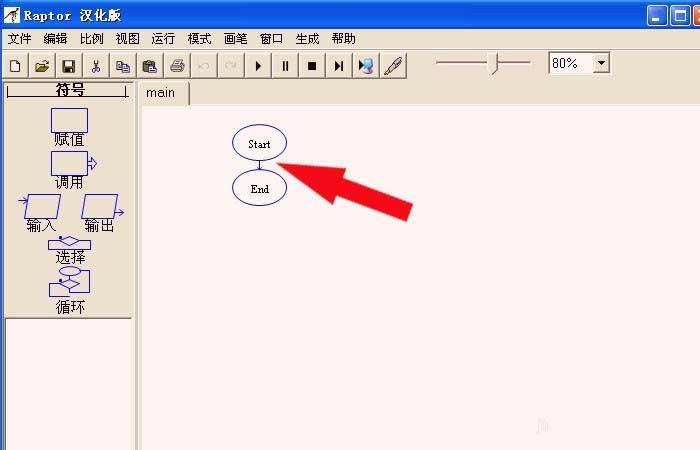Open the 生成 menu
The height and width of the screenshot is (450, 700).
307,39
